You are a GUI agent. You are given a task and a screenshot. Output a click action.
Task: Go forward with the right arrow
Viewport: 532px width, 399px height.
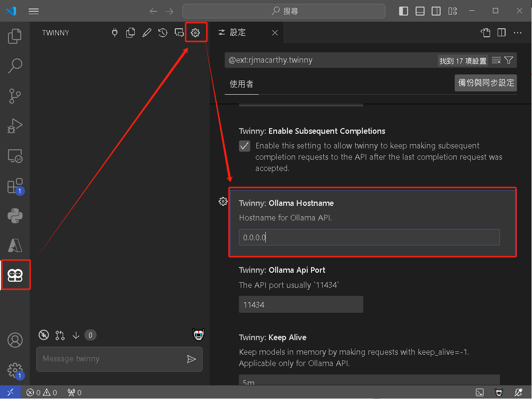[x=170, y=11]
